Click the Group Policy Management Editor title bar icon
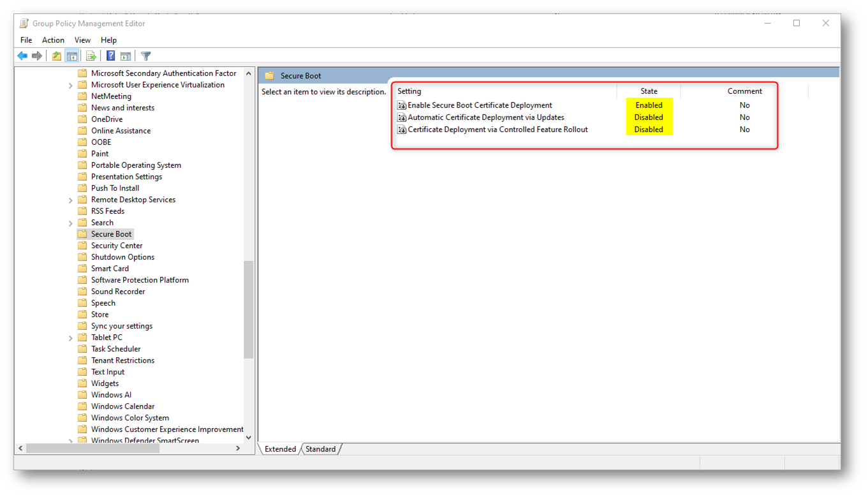The image size is (868, 497). (x=24, y=24)
